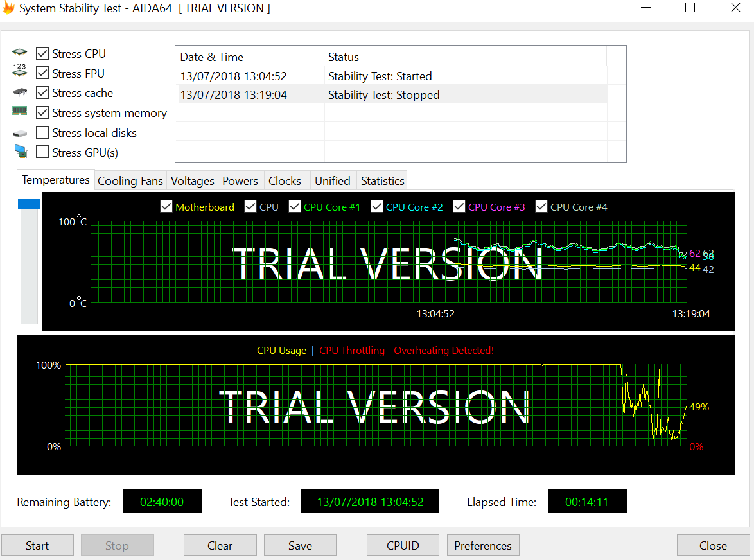The width and height of the screenshot is (754, 560).
Task: Maximize the AIDA64 window
Action: pyautogui.click(x=690, y=7)
